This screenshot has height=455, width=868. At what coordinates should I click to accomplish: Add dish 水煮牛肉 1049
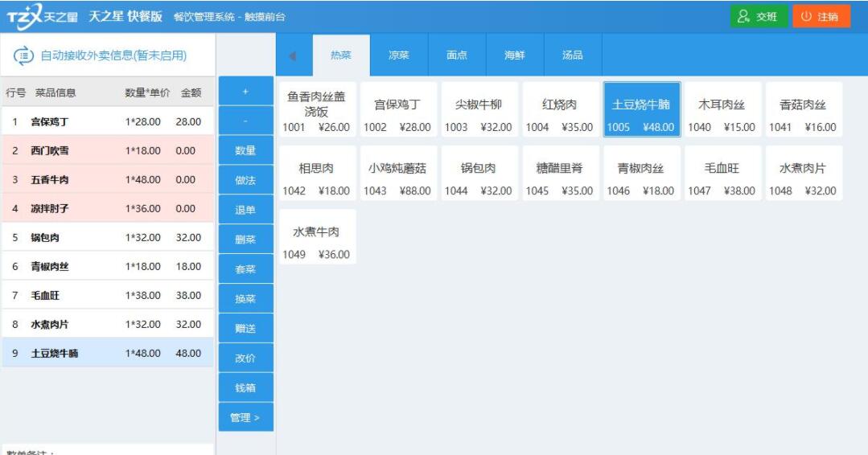click(317, 236)
